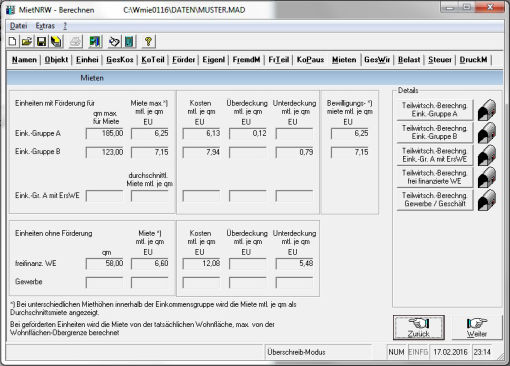The height and width of the screenshot is (366, 510).
Task: Click Eink.-Gruppe A qm max field 185,00
Action: (x=105, y=133)
